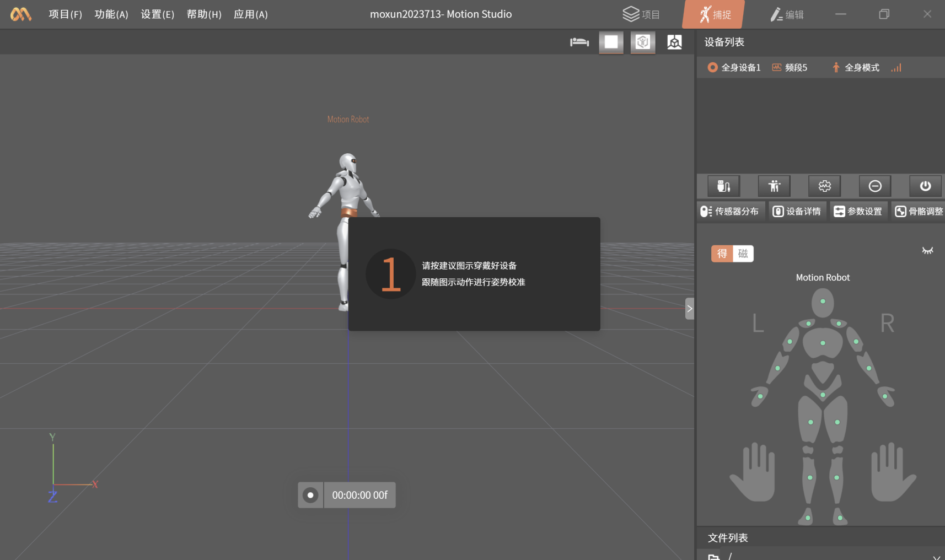The height and width of the screenshot is (560, 945).
Task: Click the pose calibration figure icon
Action: click(x=774, y=186)
